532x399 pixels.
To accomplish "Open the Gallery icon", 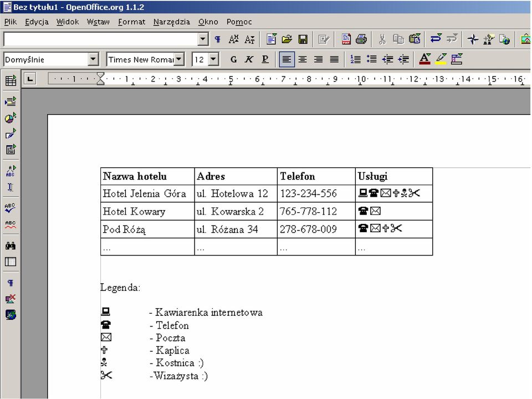I will click(x=525, y=39).
